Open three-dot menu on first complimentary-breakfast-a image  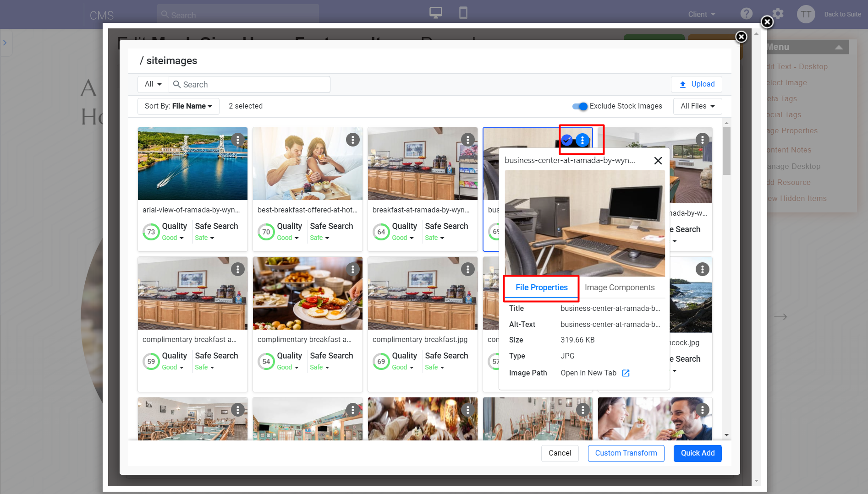[x=238, y=269]
